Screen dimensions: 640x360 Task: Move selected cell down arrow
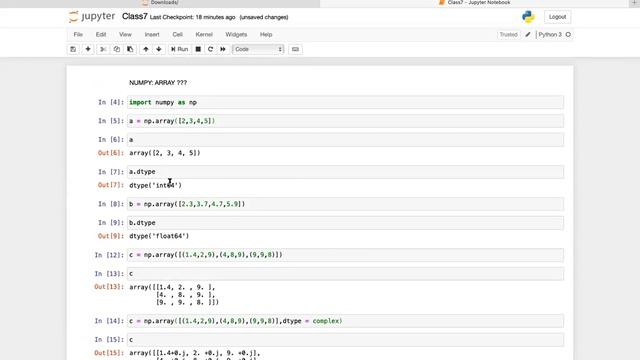pos(159,49)
